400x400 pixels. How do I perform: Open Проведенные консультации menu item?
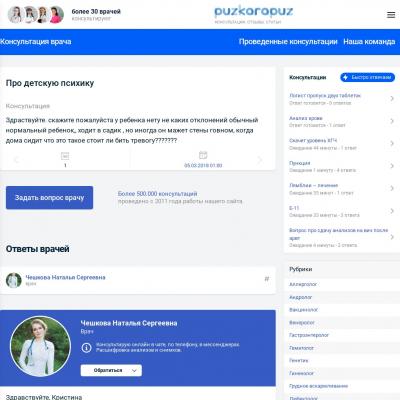[x=288, y=42]
